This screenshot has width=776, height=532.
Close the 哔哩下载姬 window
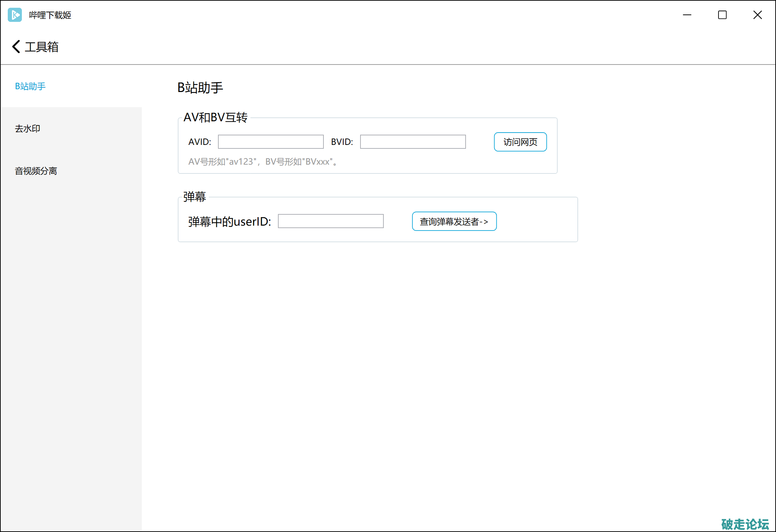(757, 15)
